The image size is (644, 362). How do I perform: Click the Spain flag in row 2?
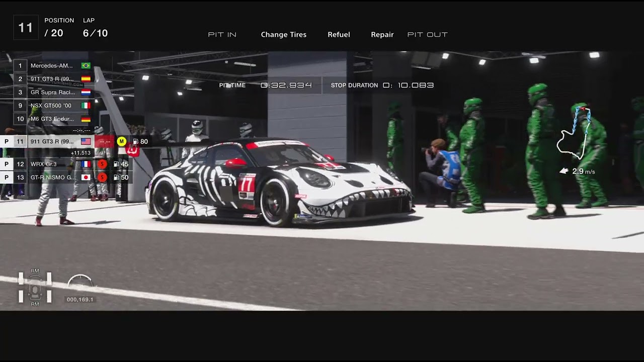[x=86, y=79]
